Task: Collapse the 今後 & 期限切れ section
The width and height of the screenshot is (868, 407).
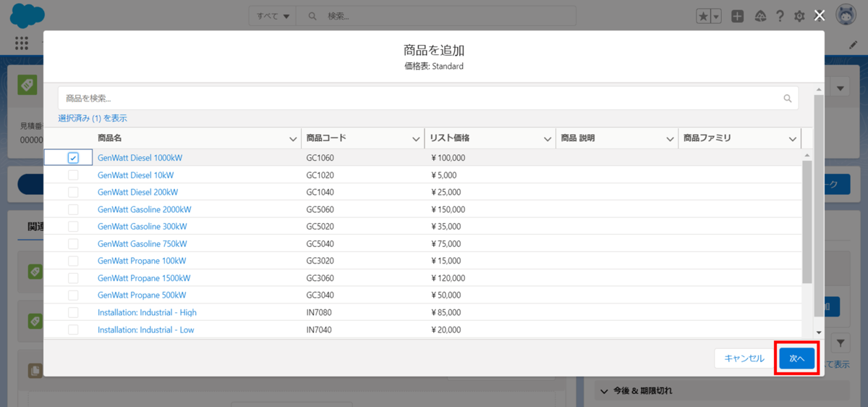Action: click(x=605, y=391)
